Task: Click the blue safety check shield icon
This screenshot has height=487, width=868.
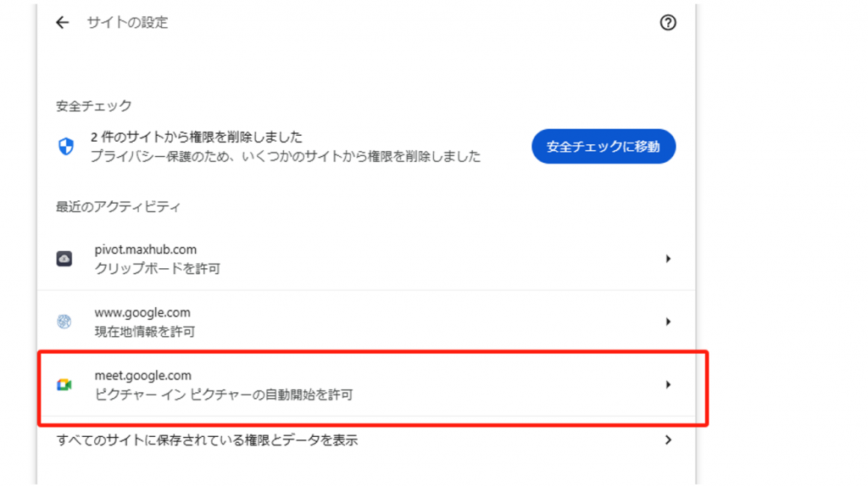Action: click(x=66, y=146)
